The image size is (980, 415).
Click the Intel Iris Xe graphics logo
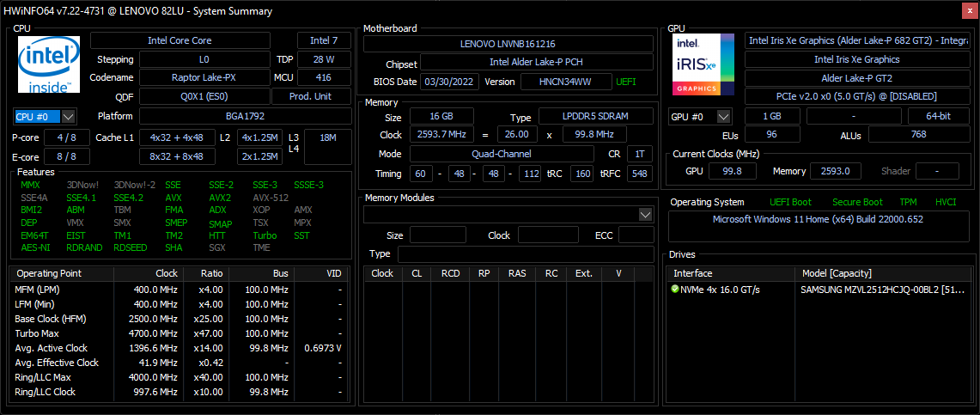pos(703,64)
